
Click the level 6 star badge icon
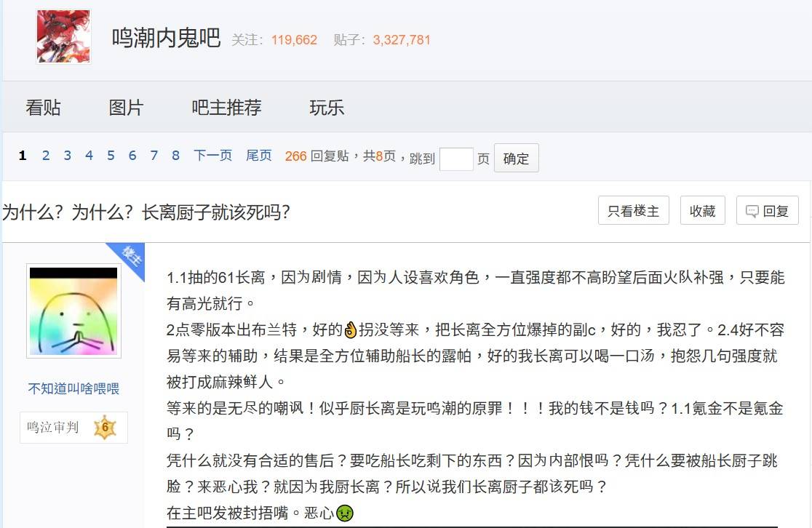[105, 428]
